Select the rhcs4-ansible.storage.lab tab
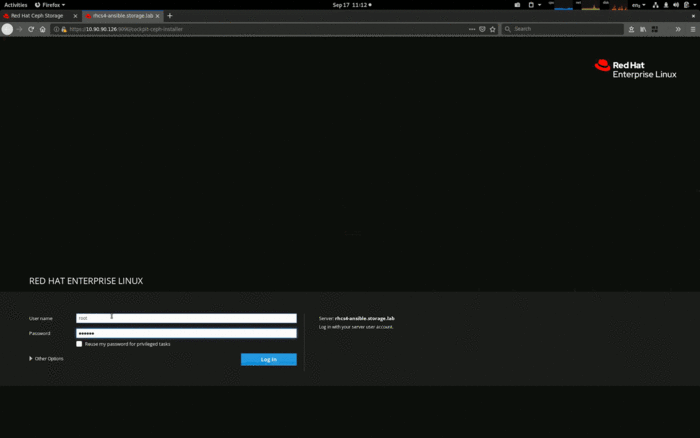 120,16
